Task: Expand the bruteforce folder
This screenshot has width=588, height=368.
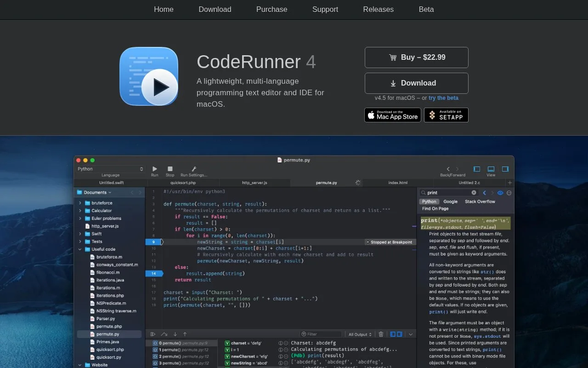Action: point(80,203)
